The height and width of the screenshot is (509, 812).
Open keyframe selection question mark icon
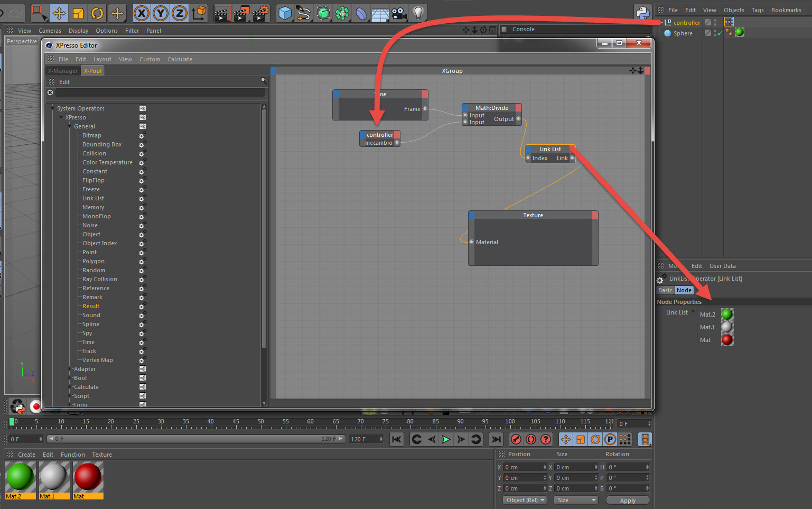(x=546, y=439)
